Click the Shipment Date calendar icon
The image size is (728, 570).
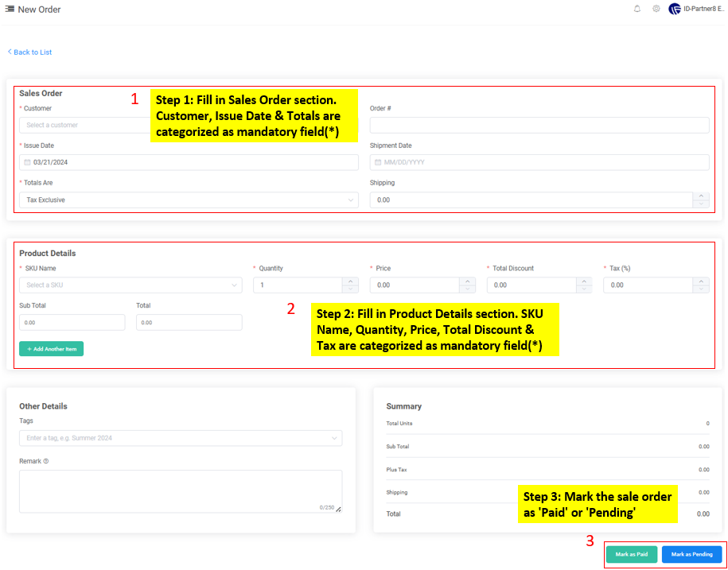pyautogui.click(x=377, y=163)
